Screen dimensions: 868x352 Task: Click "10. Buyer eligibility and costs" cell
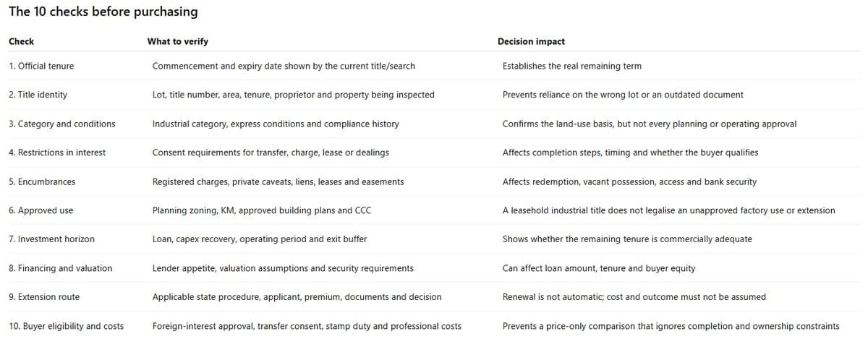(x=66, y=326)
